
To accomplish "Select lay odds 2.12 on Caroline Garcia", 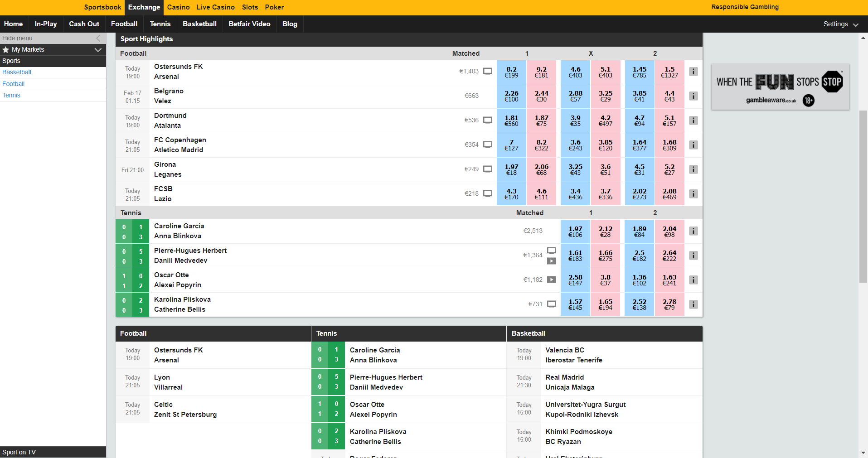I will [605, 231].
